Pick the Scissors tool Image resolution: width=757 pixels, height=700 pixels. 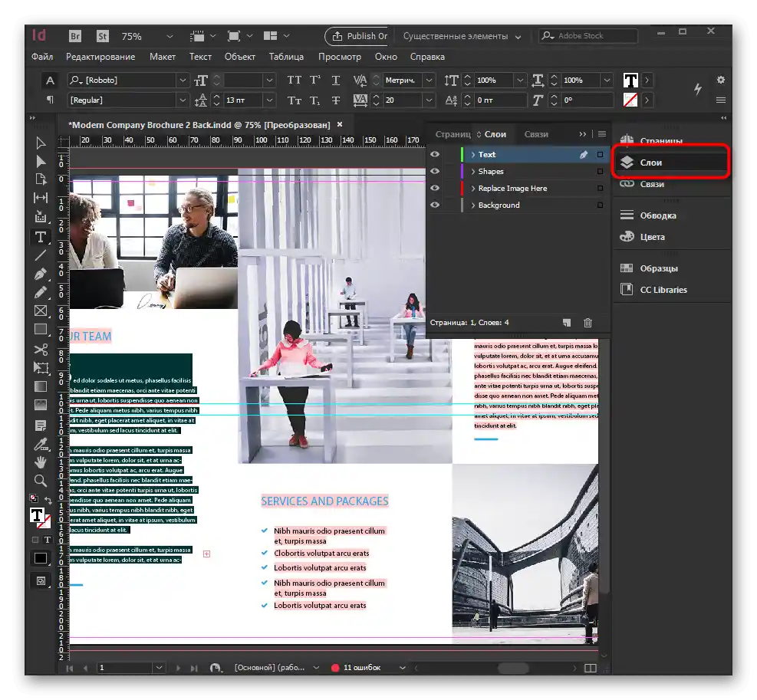coord(41,349)
